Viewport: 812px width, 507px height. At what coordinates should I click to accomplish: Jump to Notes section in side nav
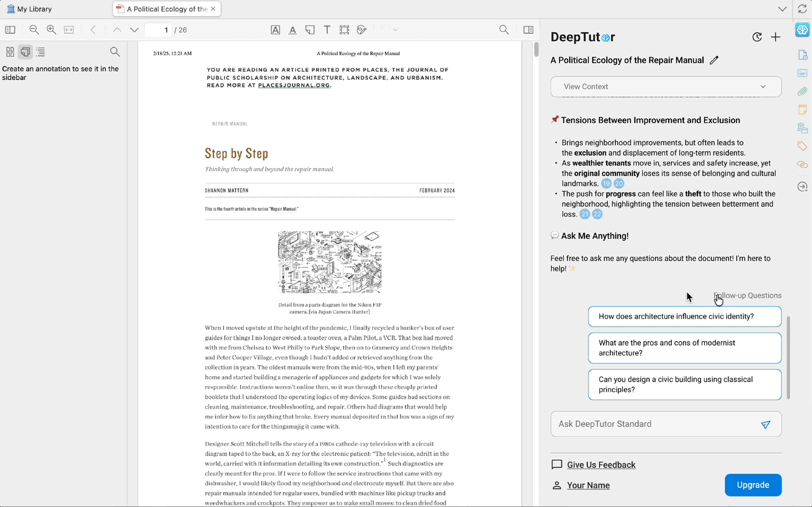pyautogui.click(x=803, y=110)
